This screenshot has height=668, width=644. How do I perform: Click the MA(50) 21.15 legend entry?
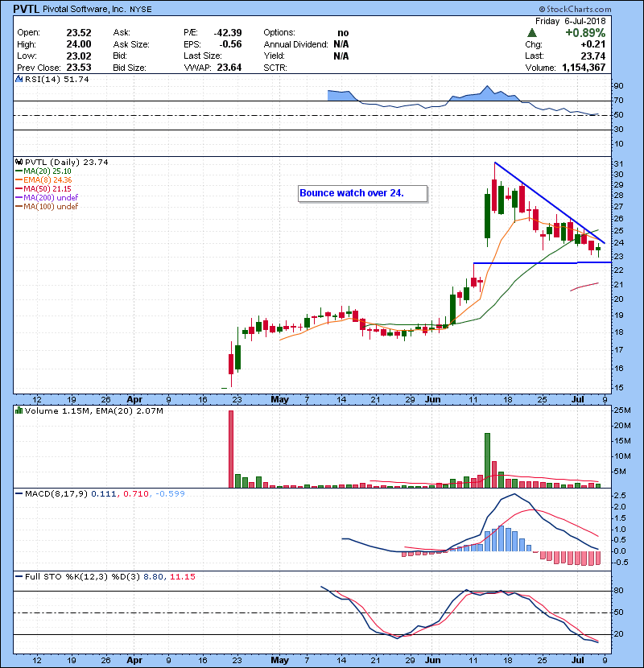coord(44,188)
